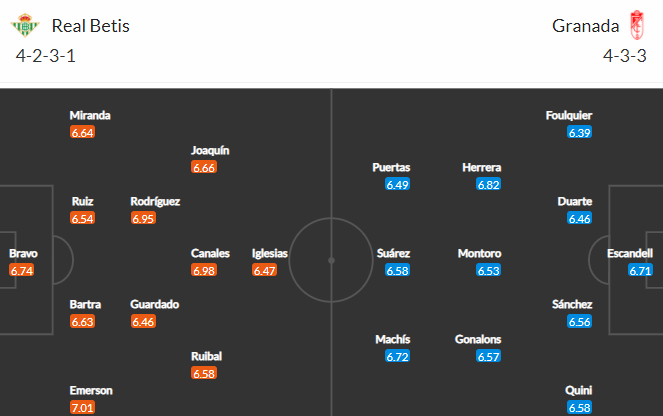Open Montoro's player profile
This screenshot has width=663, height=416.
(479, 253)
